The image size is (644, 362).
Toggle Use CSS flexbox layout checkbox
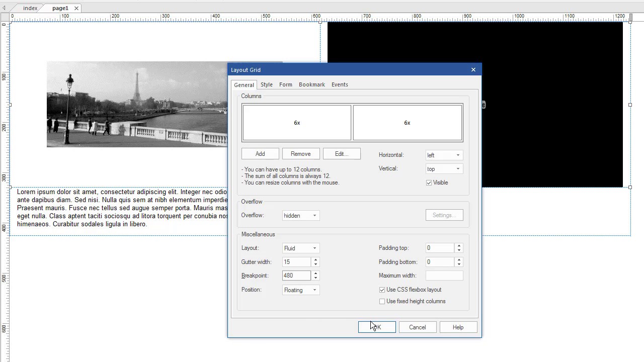[382, 290]
